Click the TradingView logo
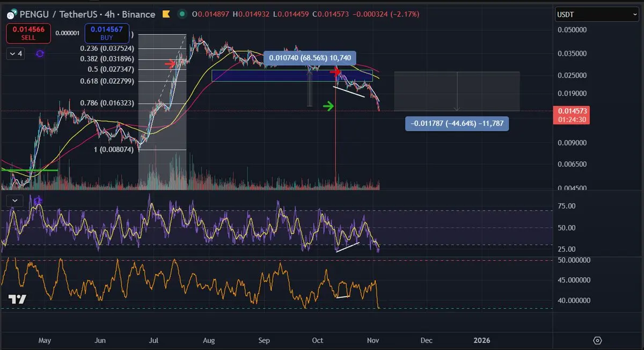Screen dimensions: 644x350 click(17, 300)
